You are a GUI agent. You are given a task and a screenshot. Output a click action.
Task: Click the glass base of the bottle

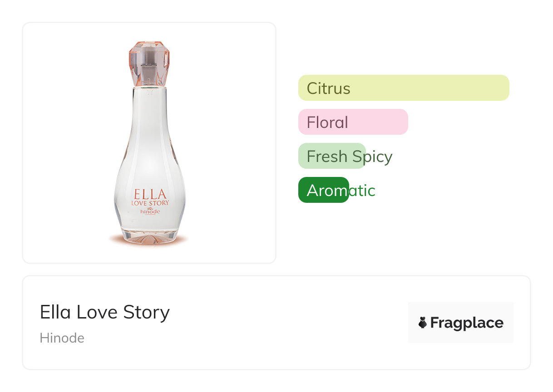pos(149,236)
